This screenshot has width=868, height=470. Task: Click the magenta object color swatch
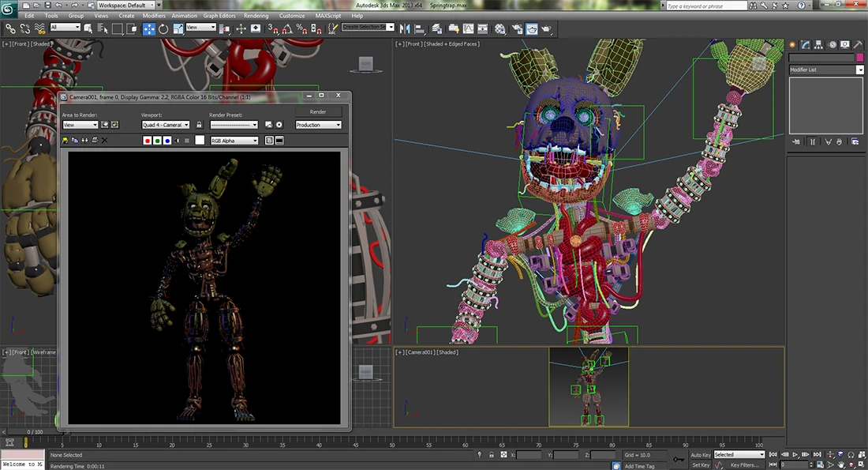click(x=859, y=58)
